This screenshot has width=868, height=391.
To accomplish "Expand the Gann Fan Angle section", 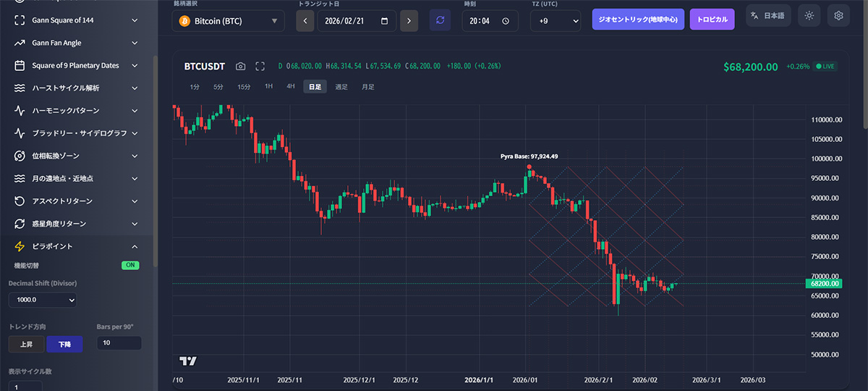I will (x=76, y=43).
